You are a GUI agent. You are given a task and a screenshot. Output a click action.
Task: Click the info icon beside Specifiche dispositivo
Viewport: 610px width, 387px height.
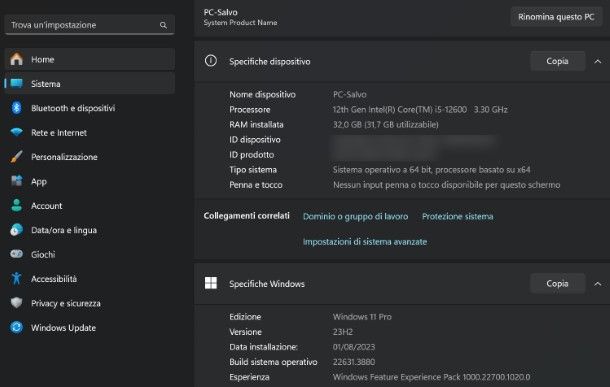coord(210,61)
